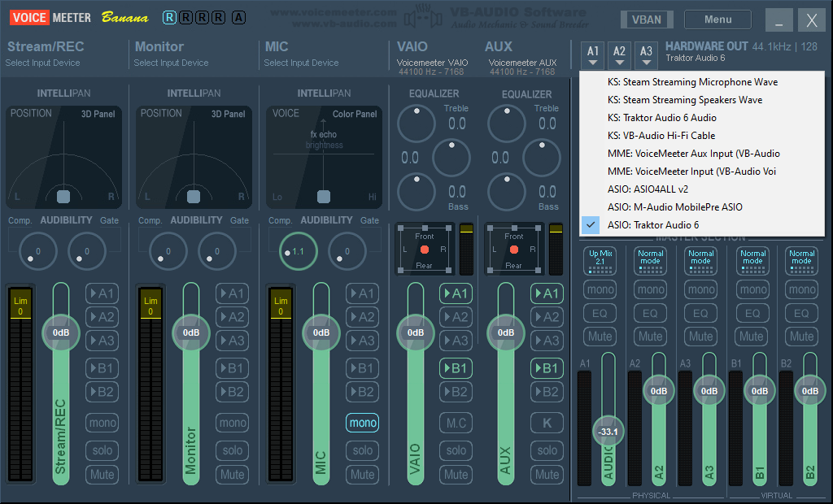
Task: Open the A2 hardware out dropdown
Action: click(x=619, y=55)
